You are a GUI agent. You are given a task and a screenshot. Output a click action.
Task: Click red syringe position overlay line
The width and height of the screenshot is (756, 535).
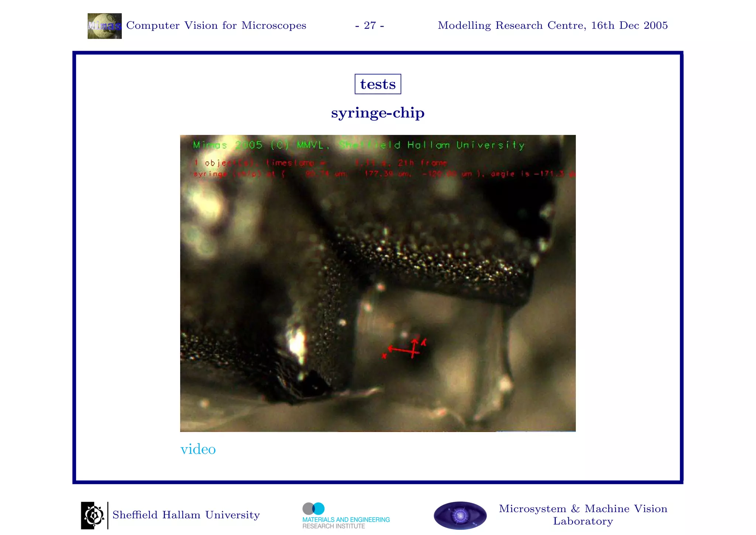click(x=384, y=174)
